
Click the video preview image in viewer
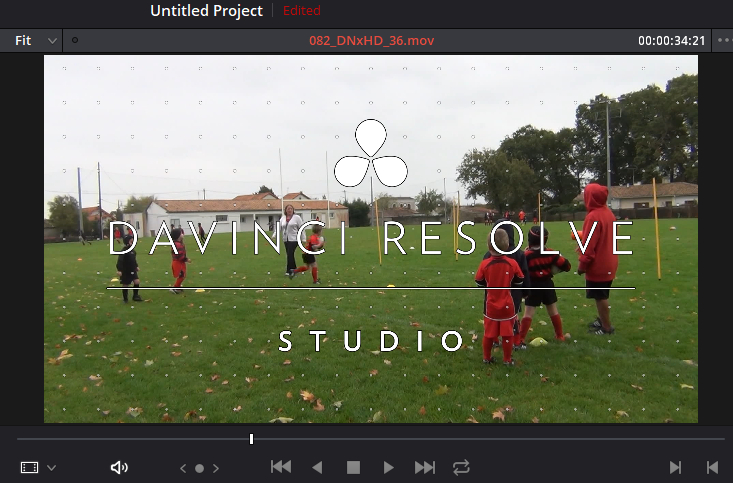point(371,239)
